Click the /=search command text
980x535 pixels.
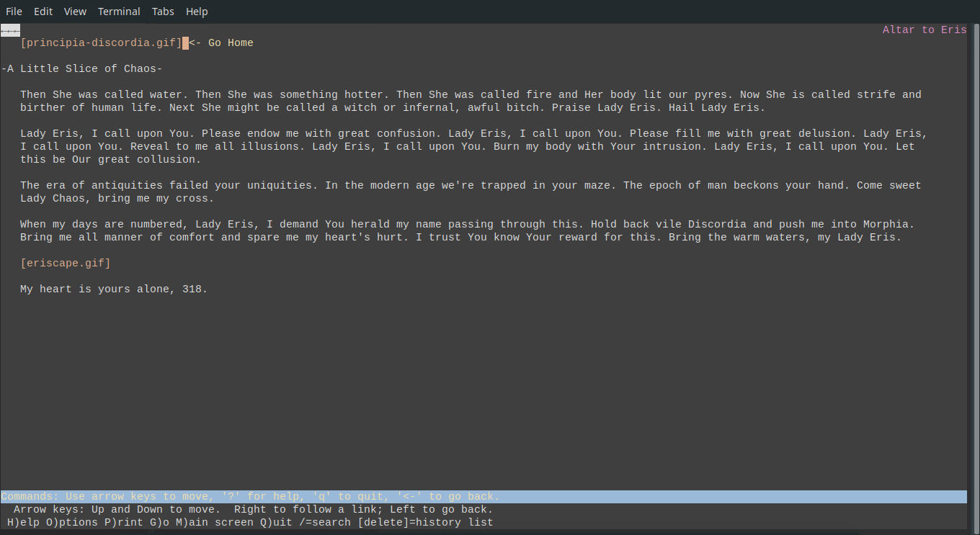(325, 523)
